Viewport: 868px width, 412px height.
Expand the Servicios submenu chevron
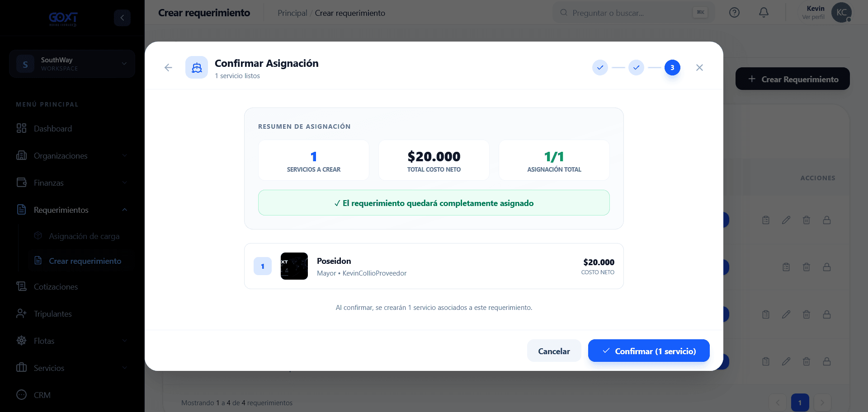(x=124, y=368)
